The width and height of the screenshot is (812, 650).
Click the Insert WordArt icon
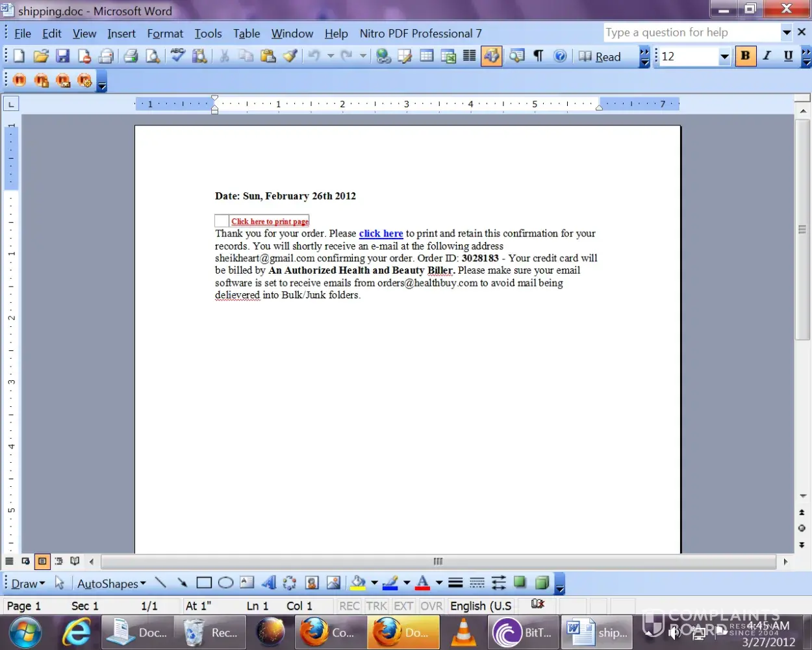[268, 583]
